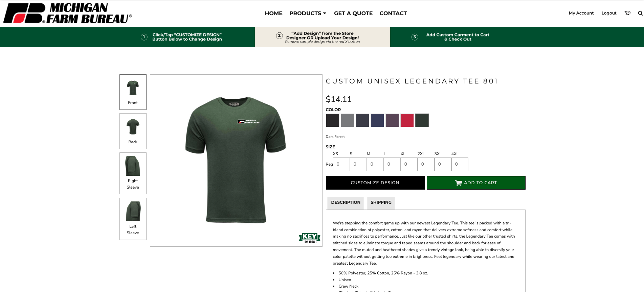This screenshot has height=292, width=644.
Task: Choose the dark forest green swatch
Action: (422, 120)
